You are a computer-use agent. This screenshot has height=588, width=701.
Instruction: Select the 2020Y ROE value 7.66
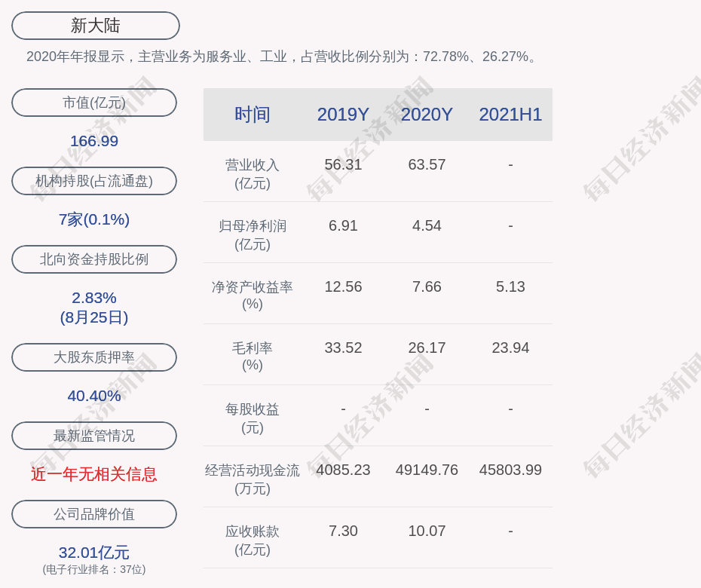[x=427, y=286]
